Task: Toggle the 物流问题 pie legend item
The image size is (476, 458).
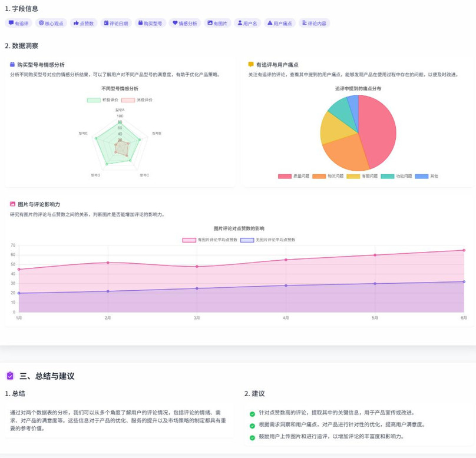Action: (x=328, y=176)
